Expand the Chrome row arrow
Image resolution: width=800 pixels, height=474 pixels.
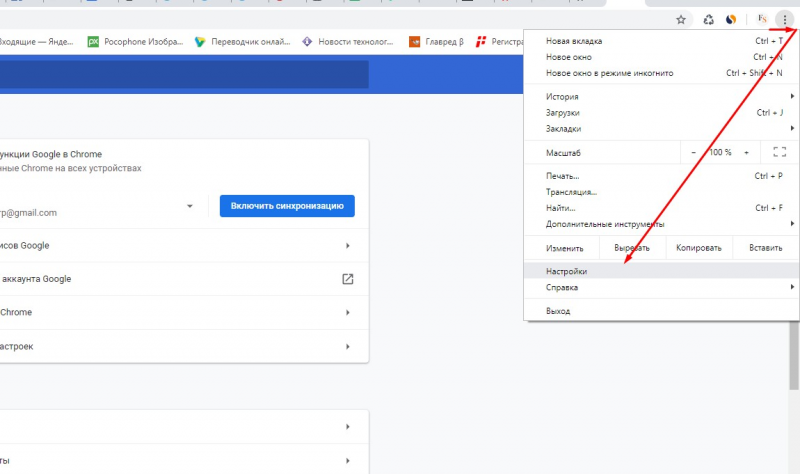(347, 312)
